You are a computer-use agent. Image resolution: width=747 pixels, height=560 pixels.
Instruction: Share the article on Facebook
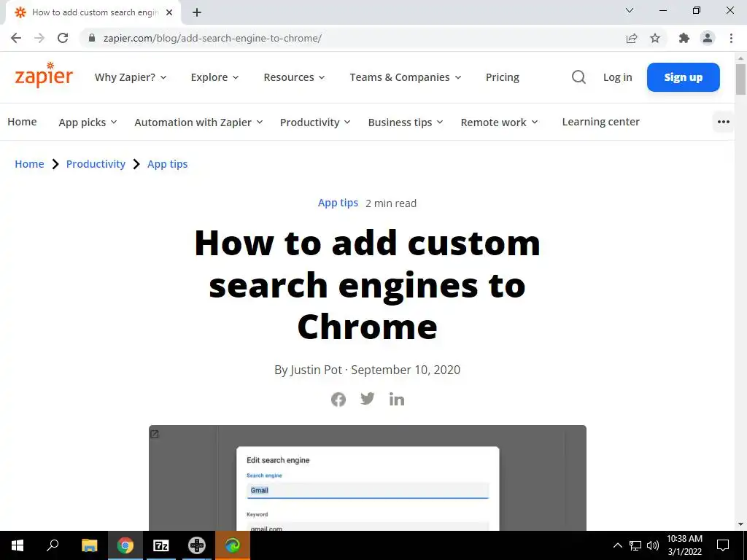pyautogui.click(x=338, y=400)
